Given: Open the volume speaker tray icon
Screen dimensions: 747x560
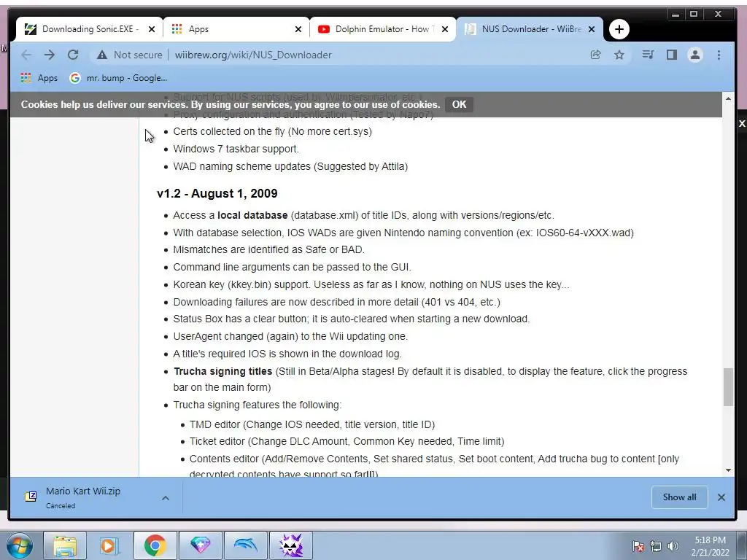Looking at the screenshot, I should (673, 546).
